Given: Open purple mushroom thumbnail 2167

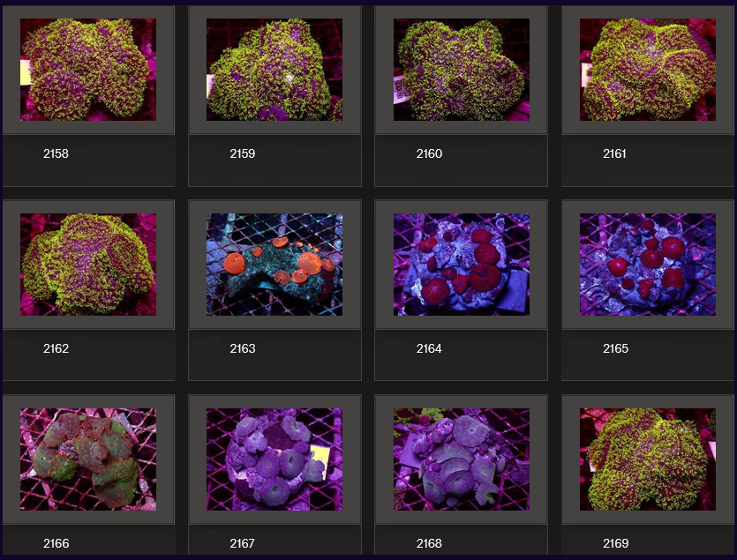Looking at the screenshot, I should point(274,459).
